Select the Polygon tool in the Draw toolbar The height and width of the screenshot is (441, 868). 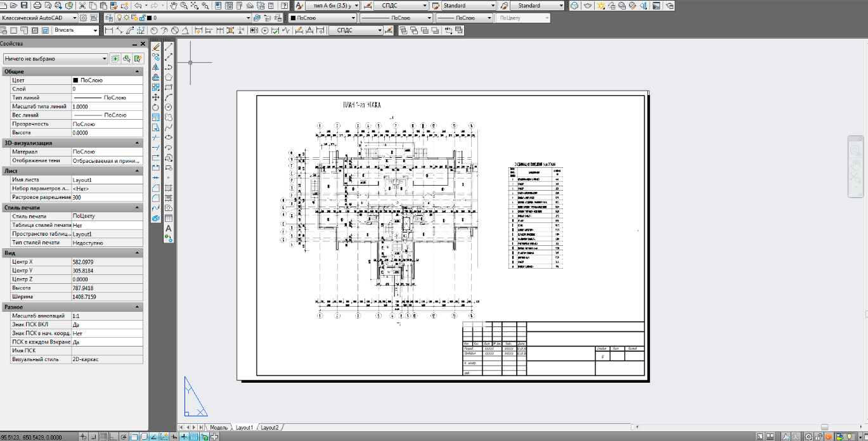(x=169, y=77)
